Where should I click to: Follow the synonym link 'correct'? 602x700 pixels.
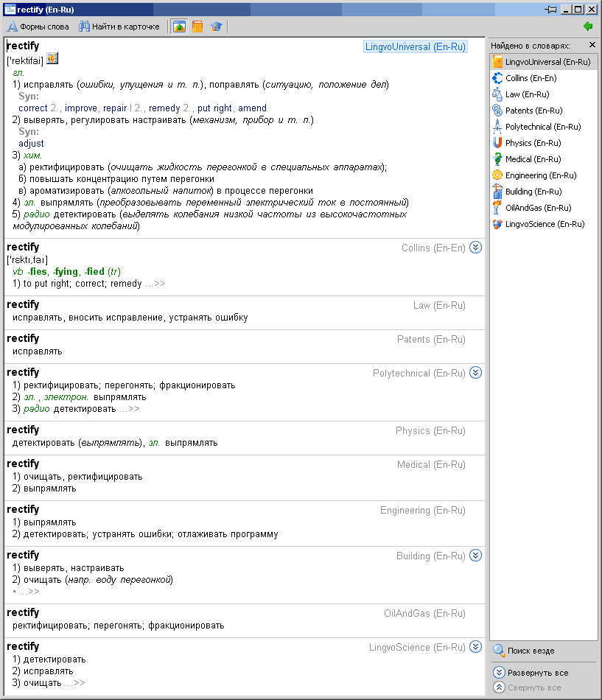pos(33,108)
